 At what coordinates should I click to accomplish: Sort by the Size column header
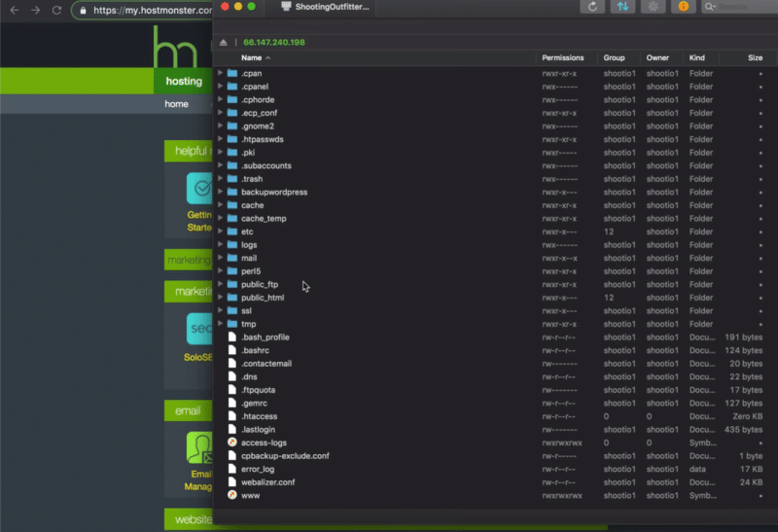(756, 58)
